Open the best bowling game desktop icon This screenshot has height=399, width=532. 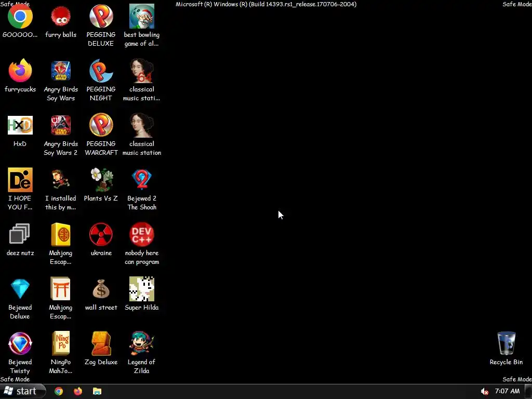point(141,16)
